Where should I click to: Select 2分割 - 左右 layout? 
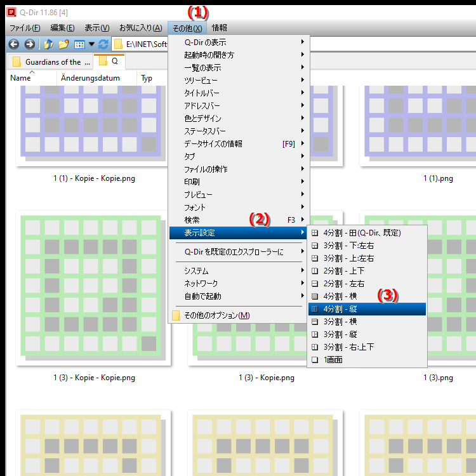click(367, 284)
